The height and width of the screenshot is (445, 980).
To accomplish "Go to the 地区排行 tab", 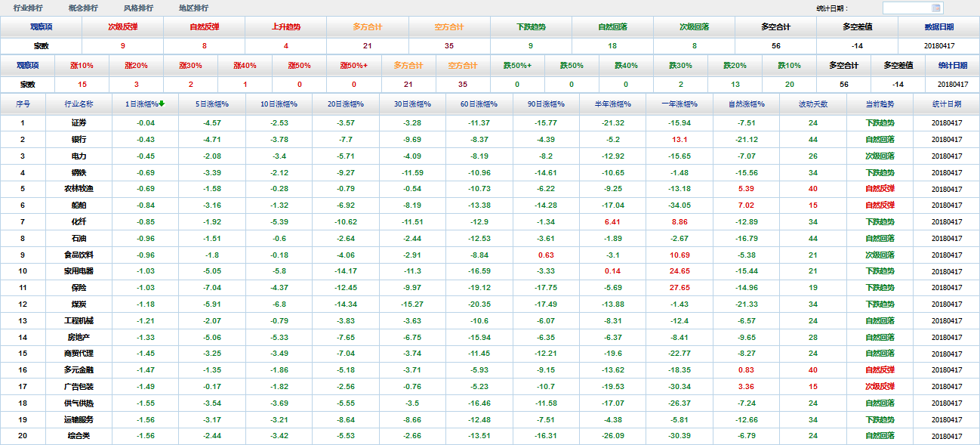I will [193, 8].
